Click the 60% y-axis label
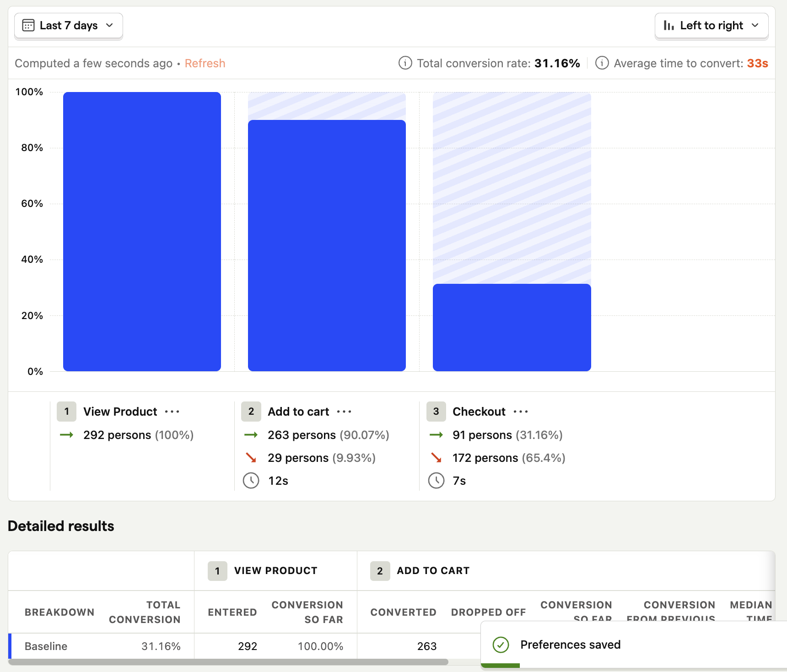 click(32, 204)
